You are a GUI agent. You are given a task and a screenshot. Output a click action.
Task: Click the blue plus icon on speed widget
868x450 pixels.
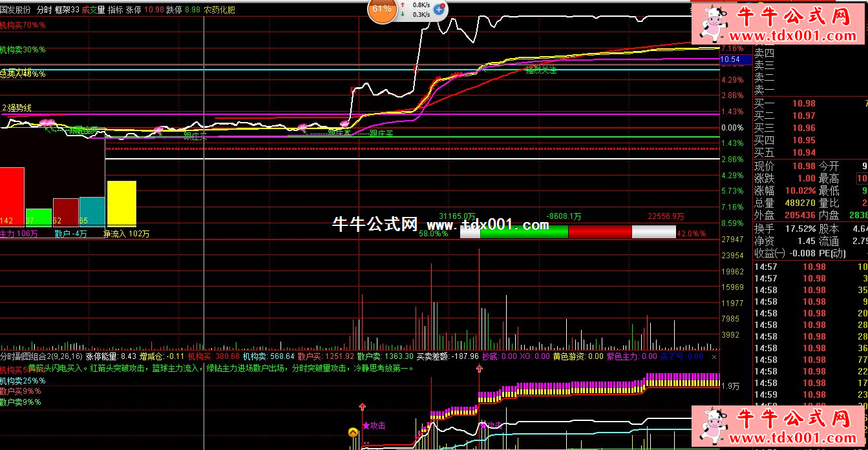(439, 9)
